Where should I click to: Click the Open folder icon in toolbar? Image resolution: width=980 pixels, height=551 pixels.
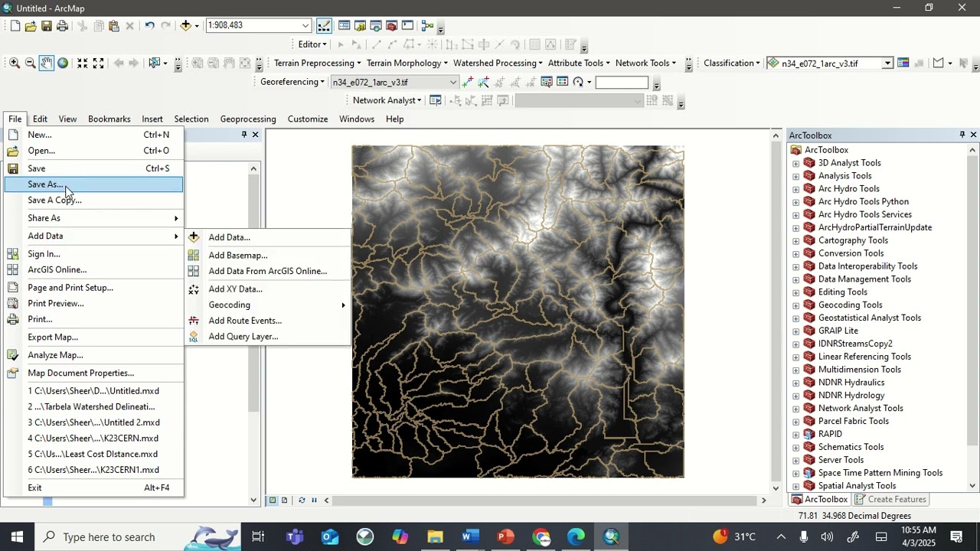tap(31, 25)
